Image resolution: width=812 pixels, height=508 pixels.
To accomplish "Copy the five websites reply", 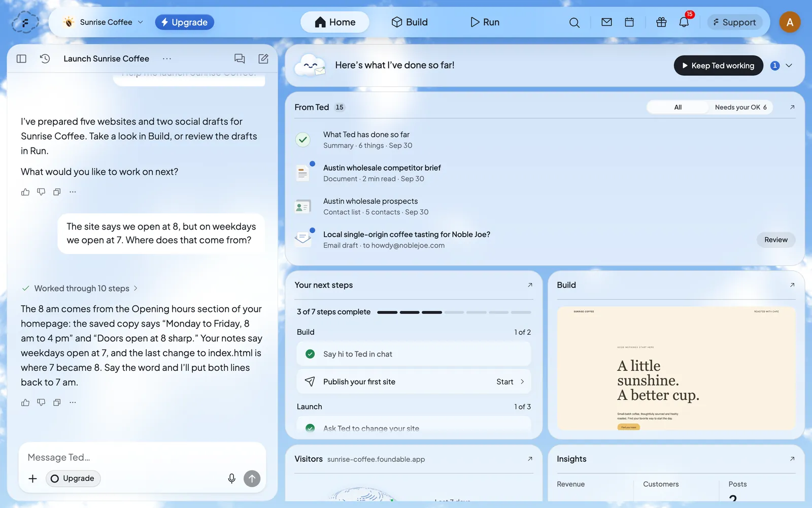I will tap(57, 192).
